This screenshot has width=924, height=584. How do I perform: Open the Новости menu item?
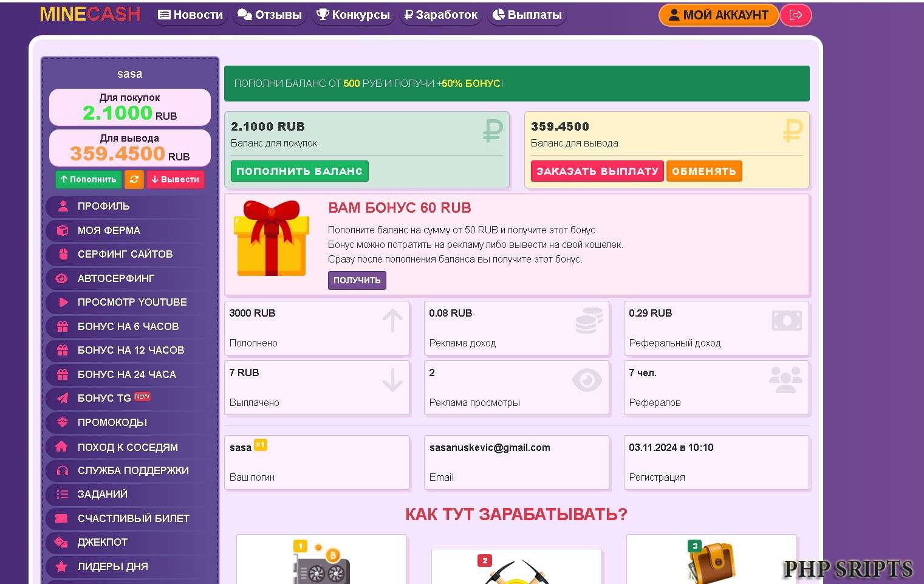point(190,15)
